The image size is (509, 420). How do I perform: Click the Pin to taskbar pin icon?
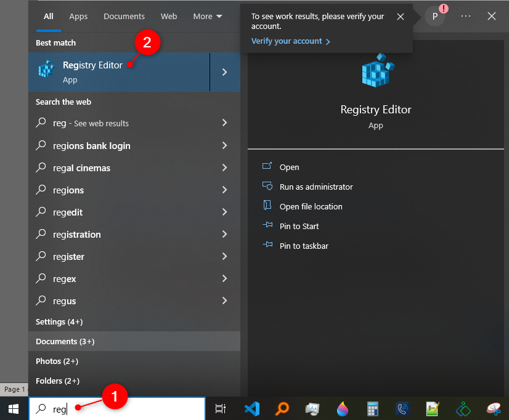pyautogui.click(x=267, y=244)
